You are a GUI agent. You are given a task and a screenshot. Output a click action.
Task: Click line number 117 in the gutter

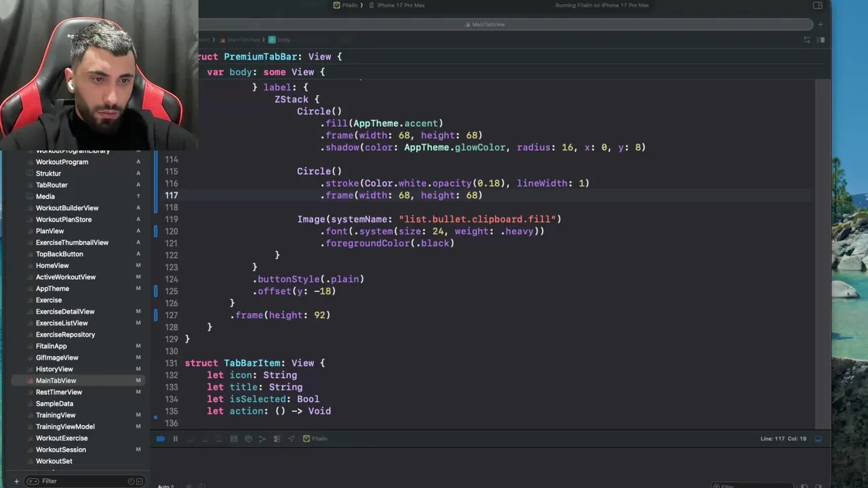[172, 195]
